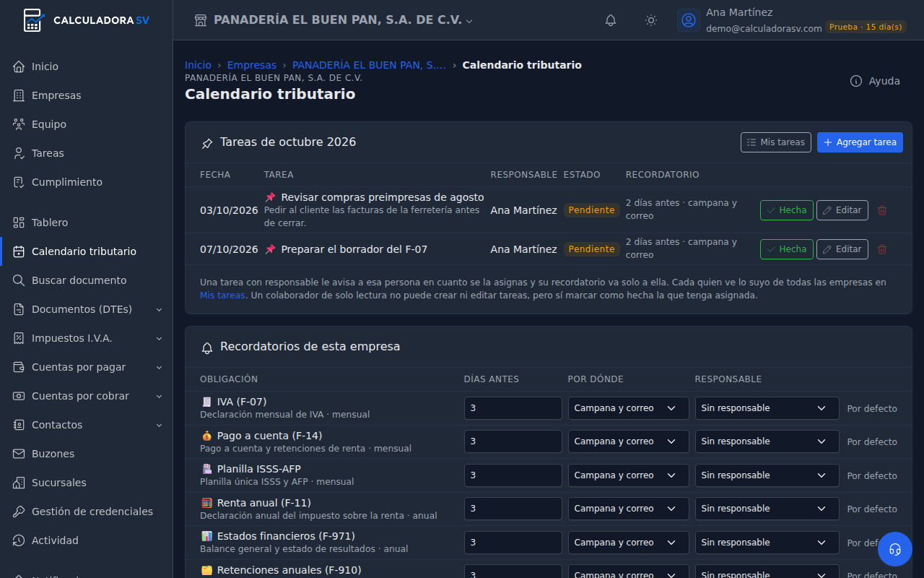This screenshot has height=578, width=924.
Task: Open Actividad in the sidebar menu
Action: point(87,540)
